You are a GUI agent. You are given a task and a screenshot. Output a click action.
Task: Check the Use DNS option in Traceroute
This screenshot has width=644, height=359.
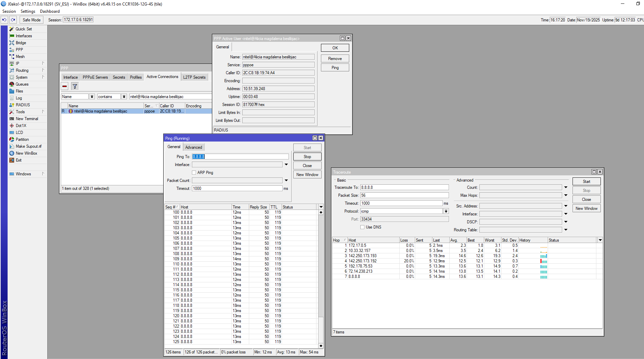click(362, 227)
